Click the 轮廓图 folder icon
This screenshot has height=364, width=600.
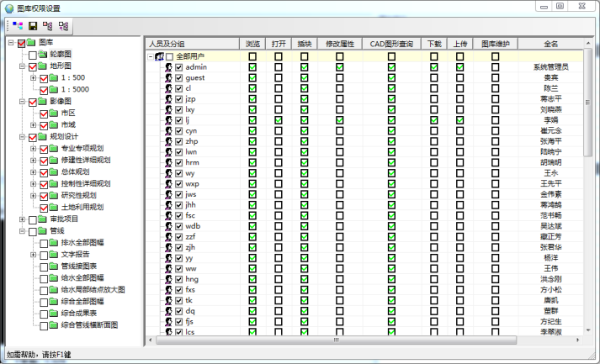coord(41,55)
